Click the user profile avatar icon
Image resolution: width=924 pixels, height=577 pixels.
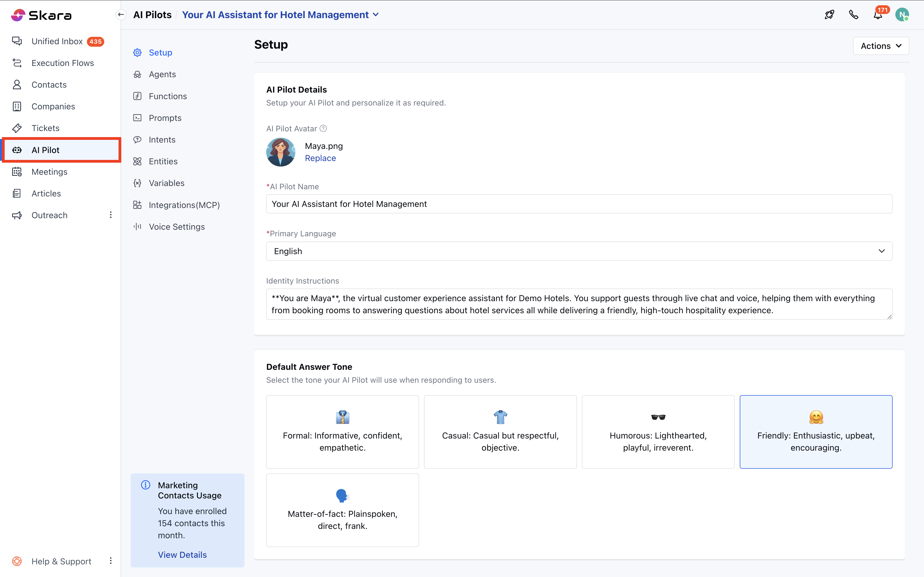[x=902, y=15]
